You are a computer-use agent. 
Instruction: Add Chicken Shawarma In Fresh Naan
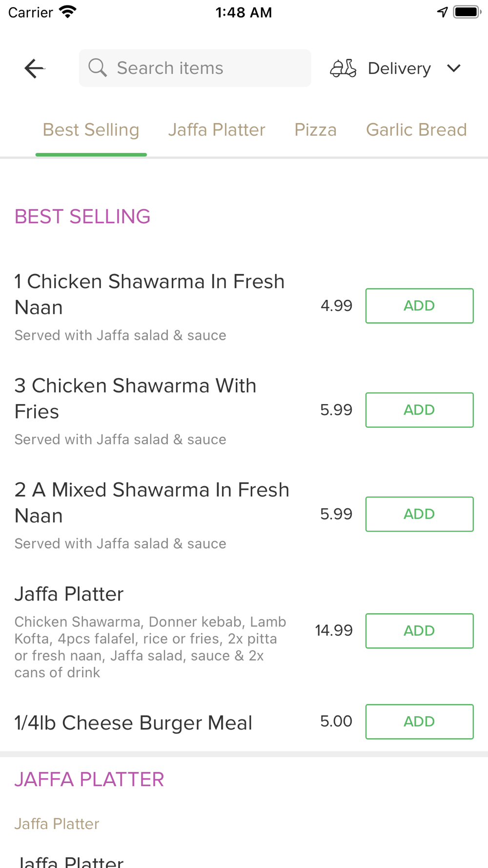[419, 306]
